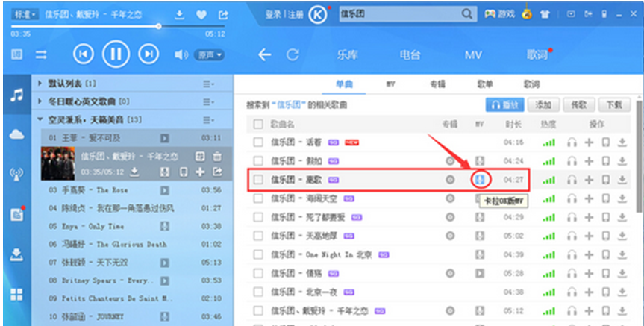Download the currently playing song from the top bar
The image size is (644, 326).
178,15
